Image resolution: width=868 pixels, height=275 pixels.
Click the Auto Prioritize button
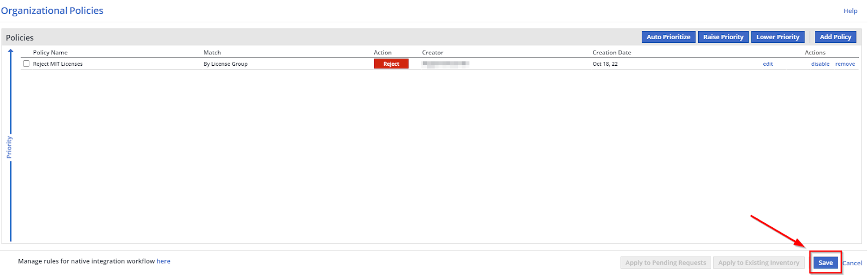tap(668, 37)
